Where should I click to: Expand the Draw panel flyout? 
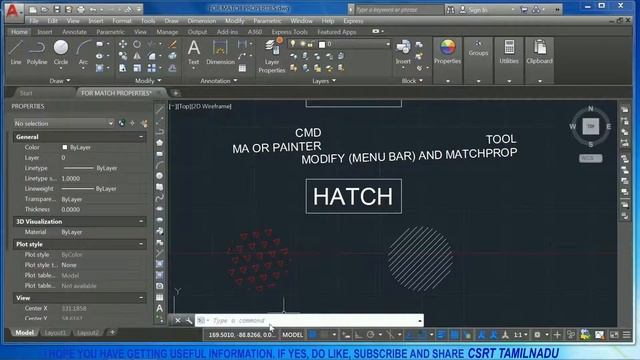click(x=60, y=81)
